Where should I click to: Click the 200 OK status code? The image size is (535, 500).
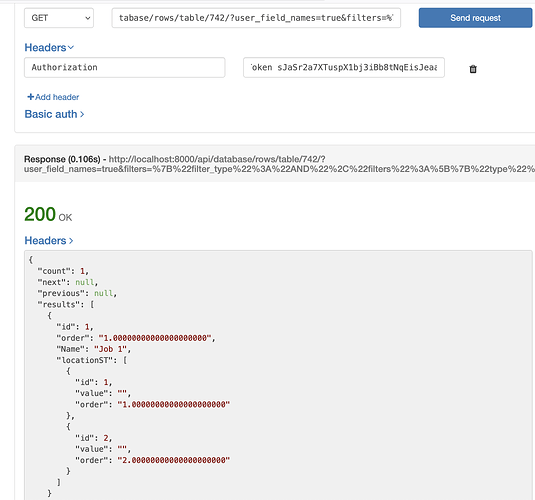coord(48,214)
